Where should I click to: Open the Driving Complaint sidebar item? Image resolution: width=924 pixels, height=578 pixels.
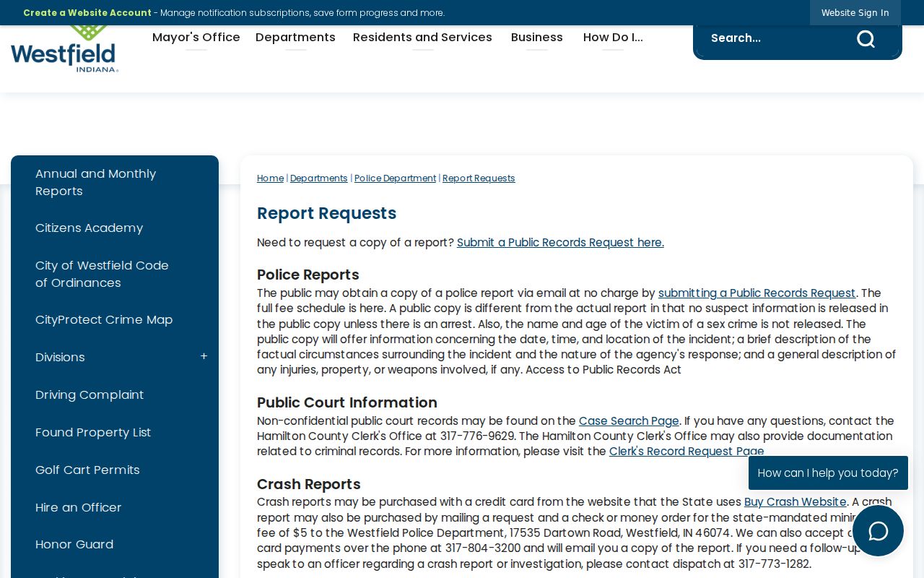pos(115,395)
